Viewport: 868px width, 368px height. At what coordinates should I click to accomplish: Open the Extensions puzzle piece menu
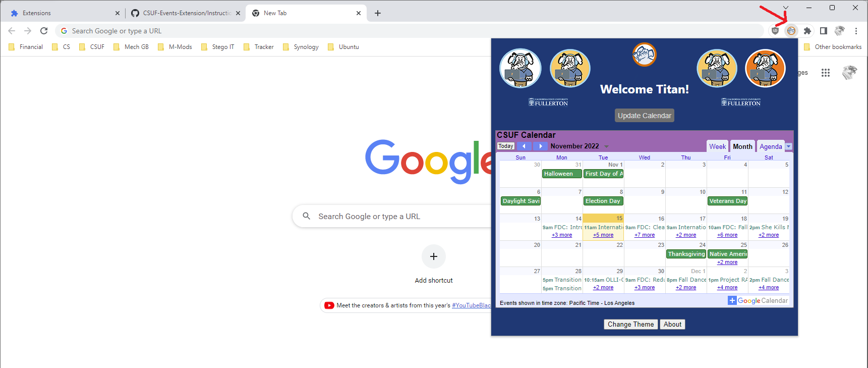click(x=807, y=31)
